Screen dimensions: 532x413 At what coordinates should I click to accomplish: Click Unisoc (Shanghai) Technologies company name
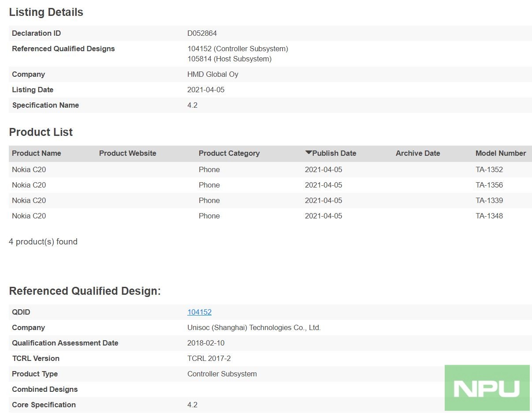254,327
